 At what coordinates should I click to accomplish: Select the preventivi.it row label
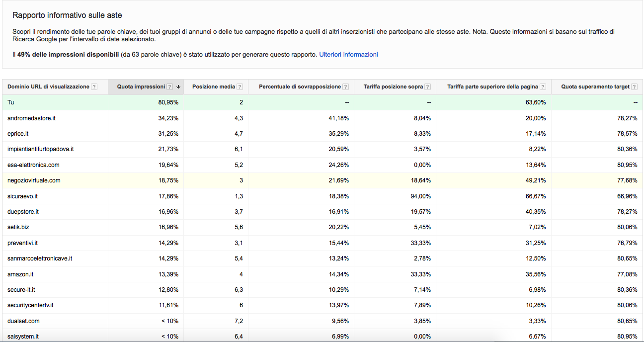22,243
